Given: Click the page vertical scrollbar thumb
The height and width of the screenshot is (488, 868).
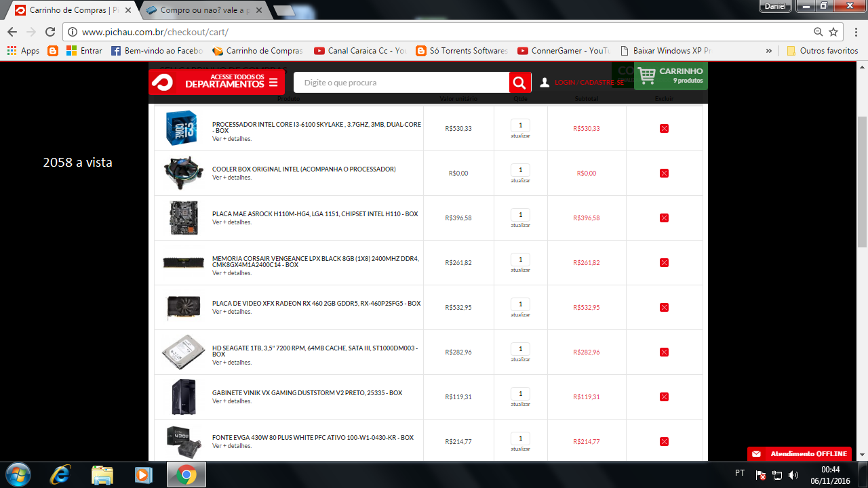Looking at the screenshot, I should [x=862, y=181].
